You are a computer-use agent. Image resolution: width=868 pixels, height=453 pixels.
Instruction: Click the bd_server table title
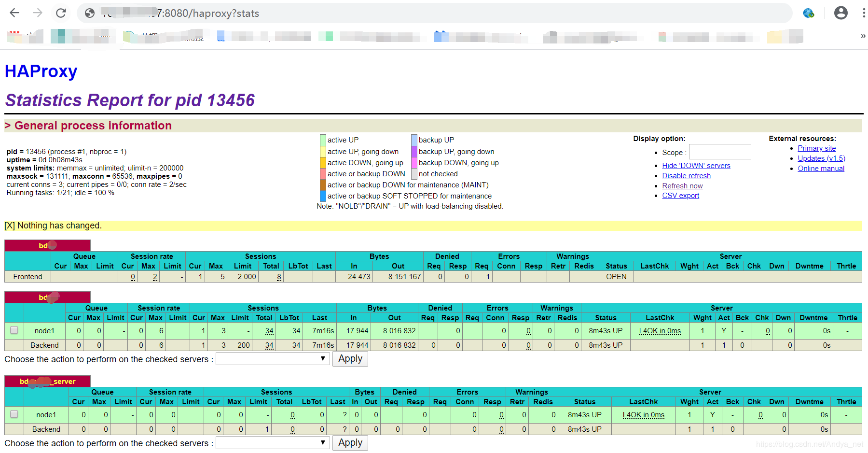[48, 382]
